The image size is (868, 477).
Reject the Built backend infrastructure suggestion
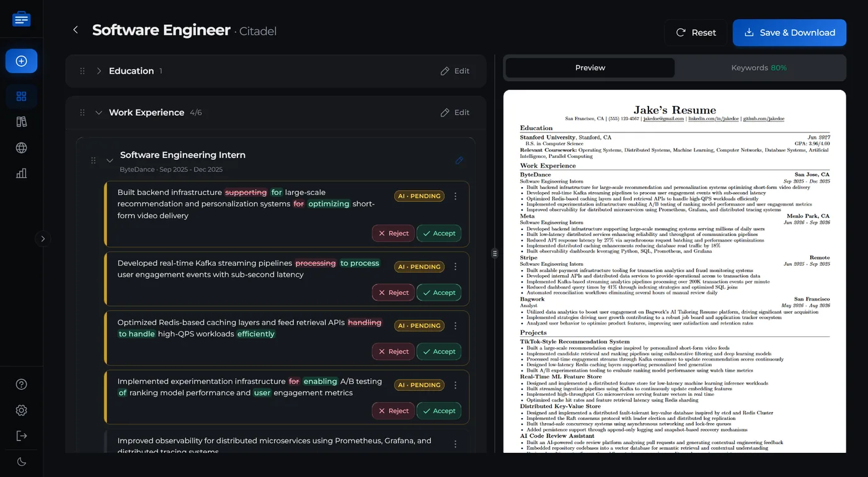[393, 234]
